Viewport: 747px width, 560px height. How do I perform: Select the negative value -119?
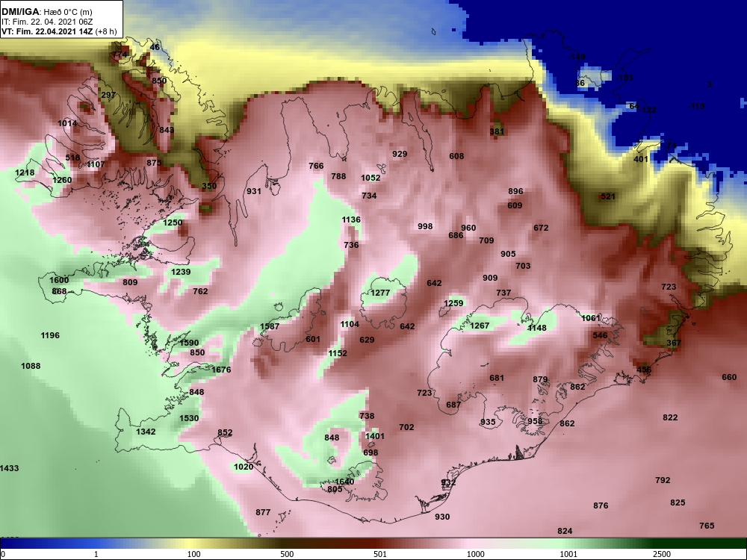click(x=696, y=106)
